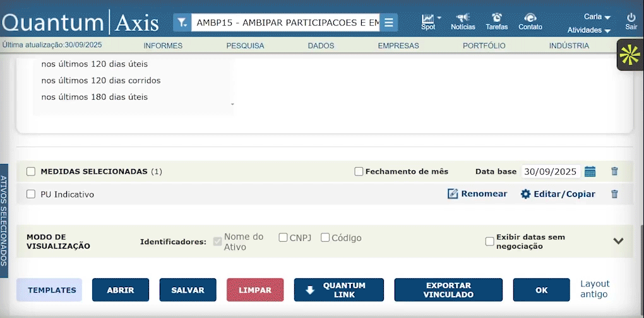Expand the Modo de Visualização chevron
Viewport: 644px width, 318px height.
pyautogui.click(x=618, y=241)
